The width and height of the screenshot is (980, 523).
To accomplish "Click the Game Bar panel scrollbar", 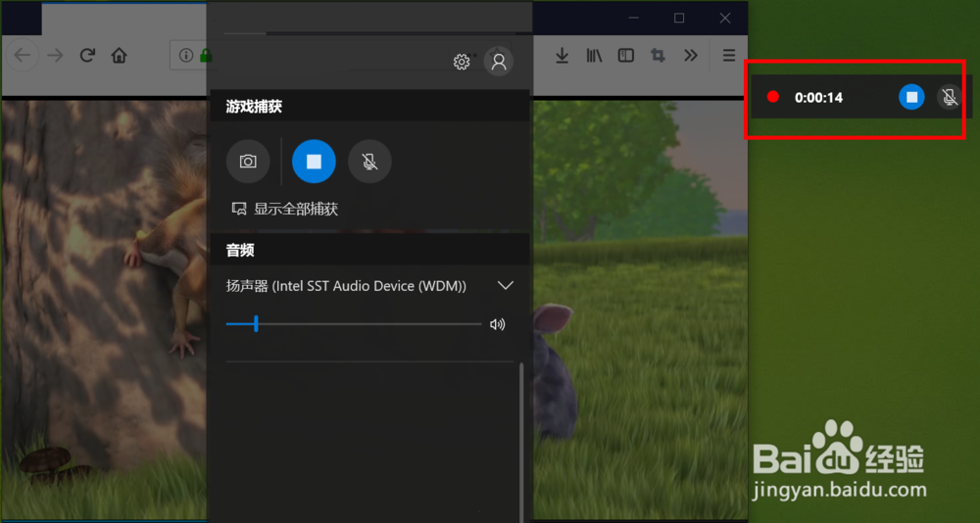I will tap(521, 443).
